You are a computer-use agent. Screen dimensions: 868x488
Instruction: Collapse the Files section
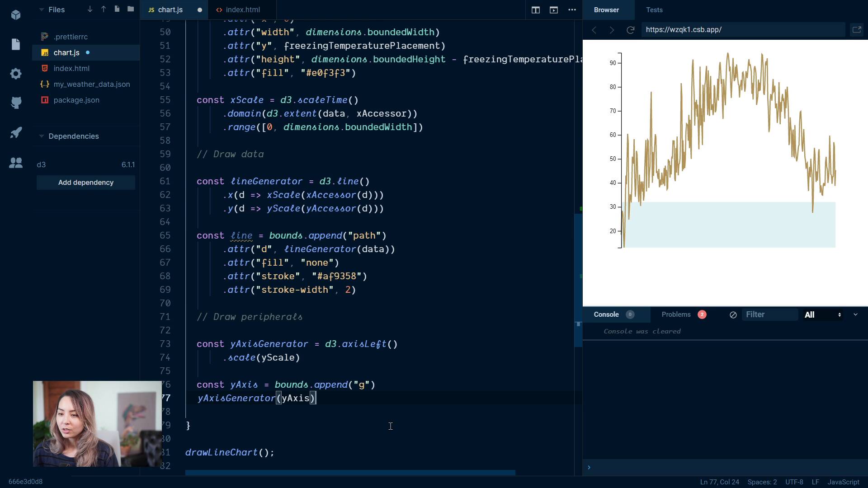(42, 9)
